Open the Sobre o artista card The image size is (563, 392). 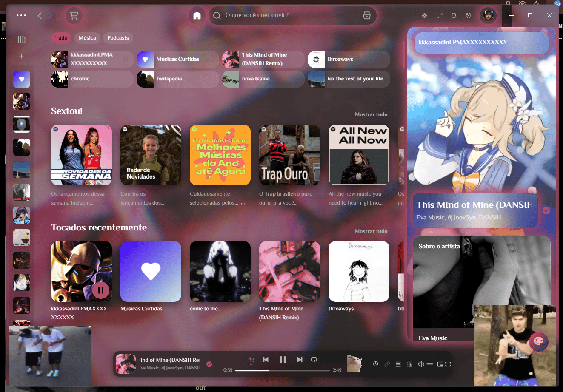[x=482, y=289]
